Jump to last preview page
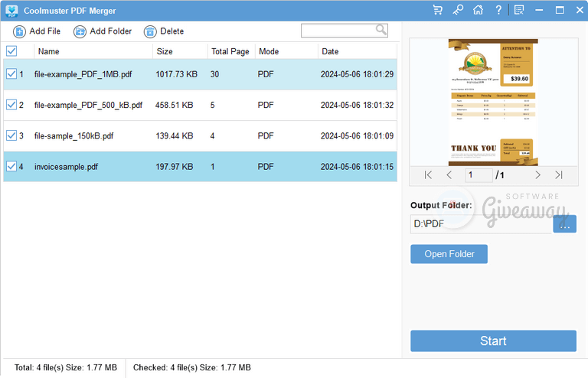The height and width of the screenshot is (378, 588). [559, 175]
